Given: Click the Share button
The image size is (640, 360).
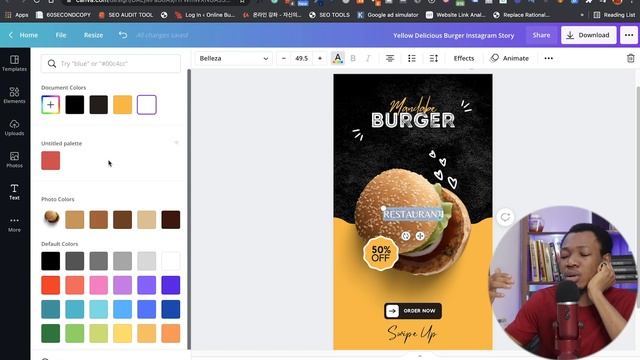Looking at the screenshot, I should pyautogui.click(x=541, y=35).
